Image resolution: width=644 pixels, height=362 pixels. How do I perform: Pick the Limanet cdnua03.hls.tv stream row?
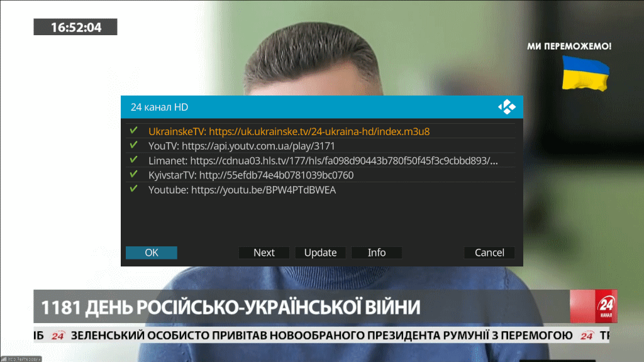pos(320,160)
